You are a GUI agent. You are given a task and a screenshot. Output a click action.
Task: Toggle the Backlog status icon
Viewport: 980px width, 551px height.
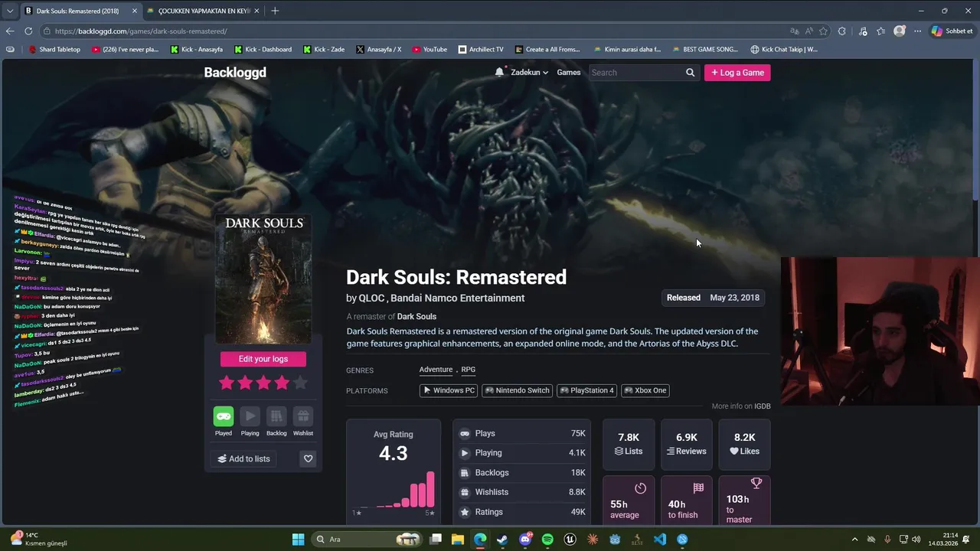click(x=276, y=416)
